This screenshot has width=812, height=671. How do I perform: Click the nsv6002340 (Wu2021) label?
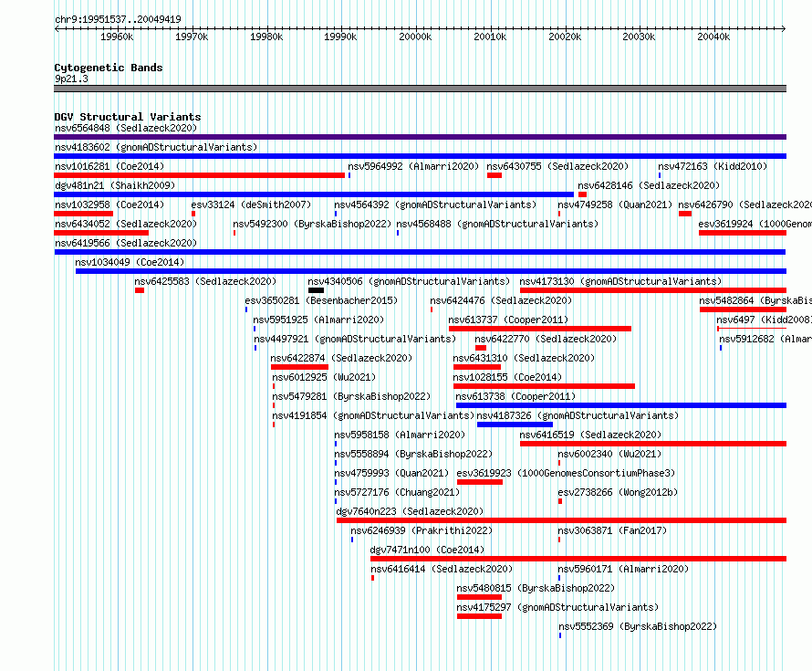click(x=609, y=454)
